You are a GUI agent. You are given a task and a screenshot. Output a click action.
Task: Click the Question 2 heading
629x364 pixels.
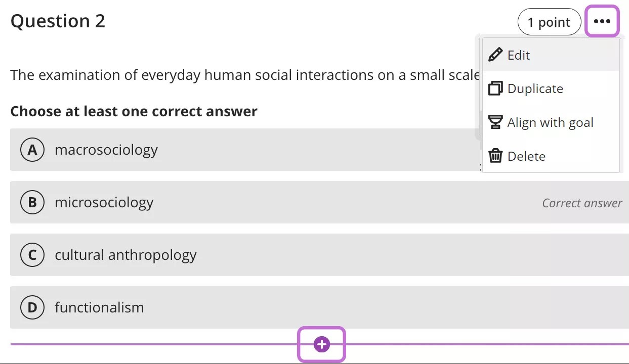[x=57, y=21]
